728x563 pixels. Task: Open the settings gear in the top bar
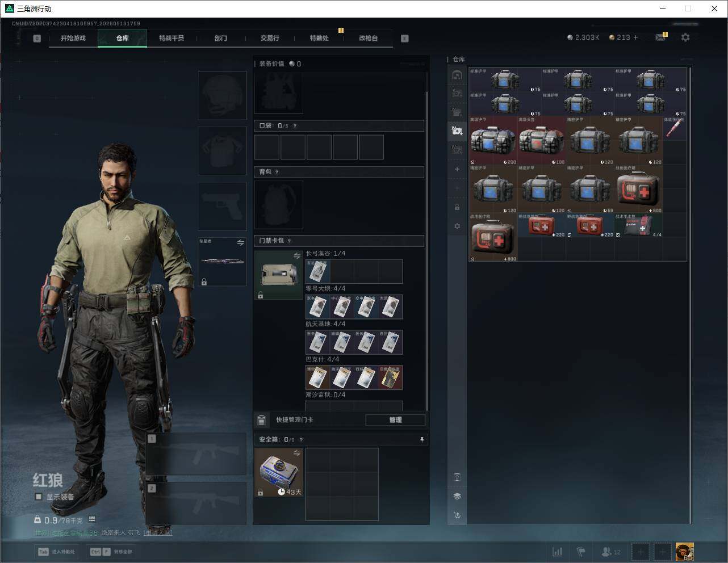(x=685, y=37)
